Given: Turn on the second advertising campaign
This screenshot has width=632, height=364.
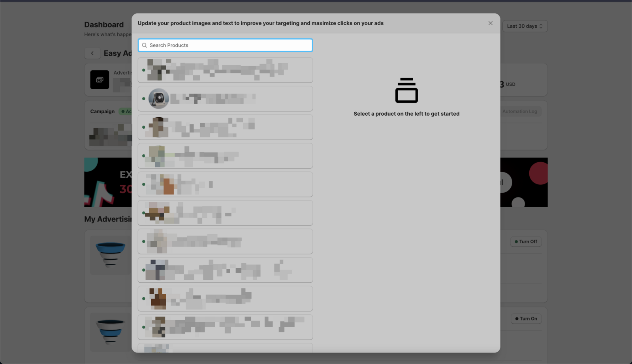Looking at the screenshot, I should point(526,319).
